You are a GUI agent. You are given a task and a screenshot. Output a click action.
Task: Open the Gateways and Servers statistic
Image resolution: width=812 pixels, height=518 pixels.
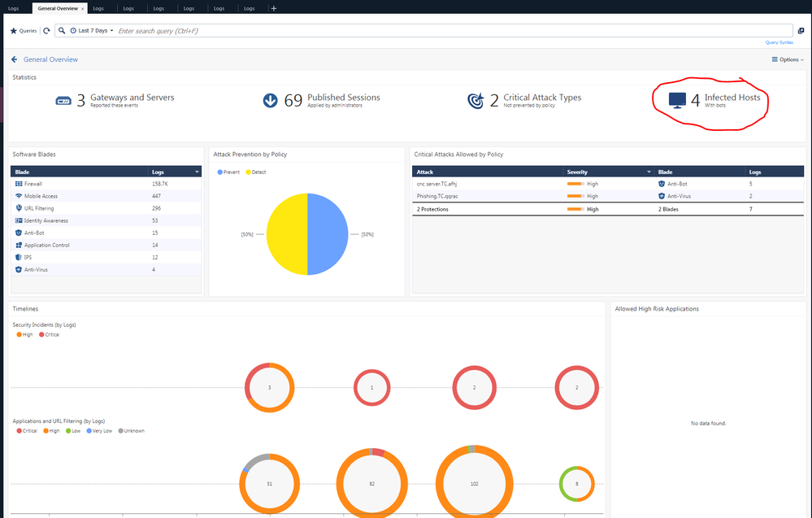point(115,101)
